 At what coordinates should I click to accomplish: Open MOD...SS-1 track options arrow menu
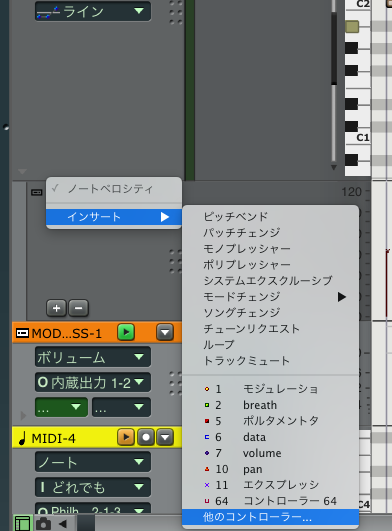165,333
